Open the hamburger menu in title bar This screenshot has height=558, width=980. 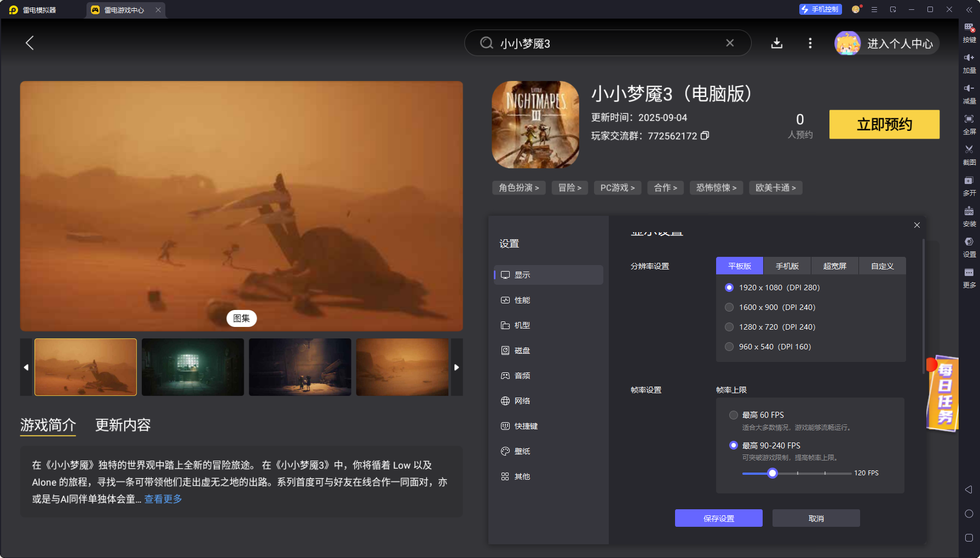(874, 9)
